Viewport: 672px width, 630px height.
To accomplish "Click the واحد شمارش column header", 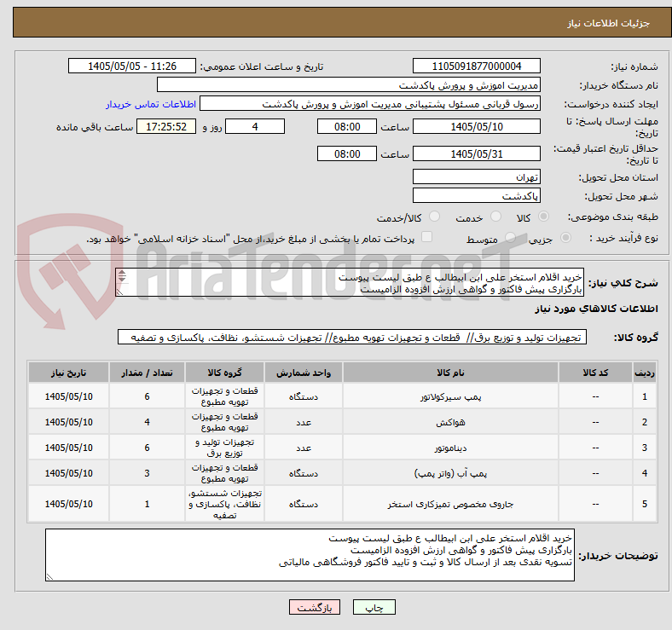I will coord(304,373).
